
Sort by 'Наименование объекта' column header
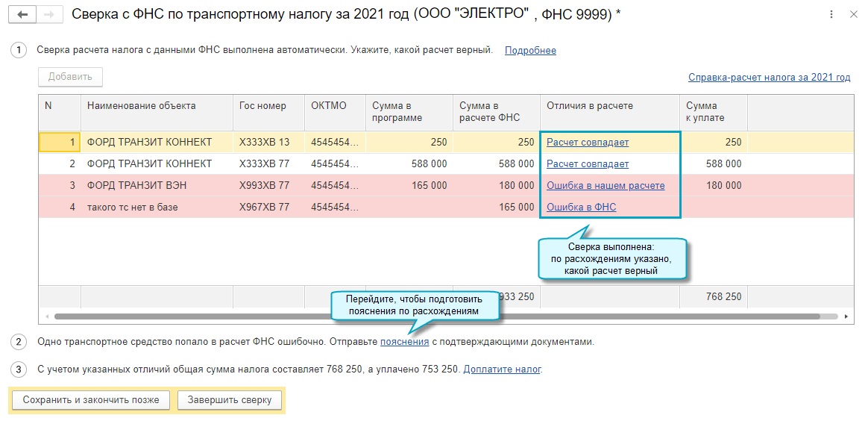click(x=142, y=106)
